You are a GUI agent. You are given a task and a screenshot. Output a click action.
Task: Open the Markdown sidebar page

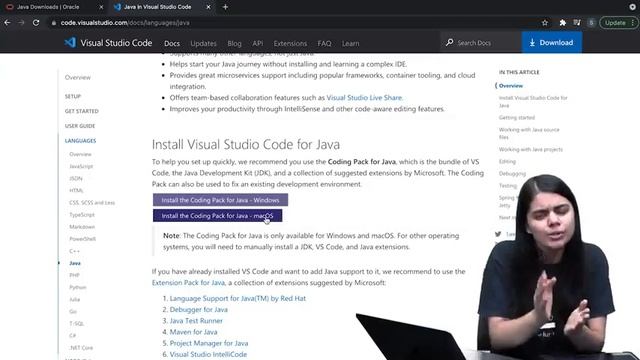[82, 227]
